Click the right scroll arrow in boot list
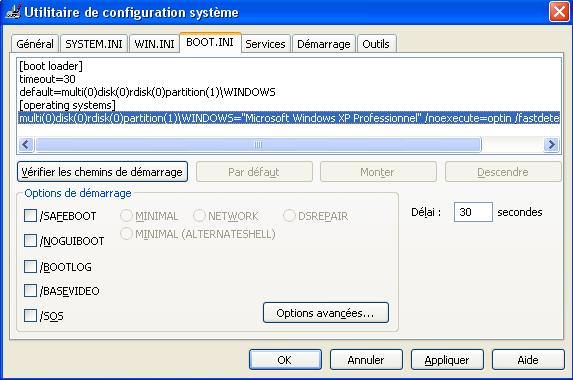This screenshot has width=573, height=380. tap(551, 145)
